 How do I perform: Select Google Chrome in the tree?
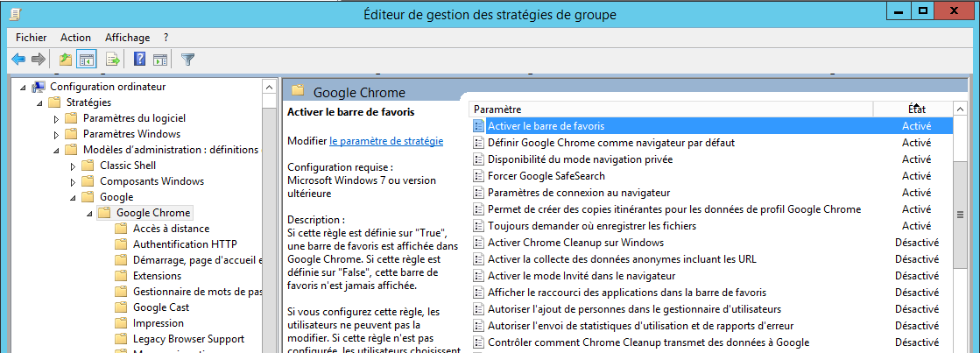[x=153, y=213]
